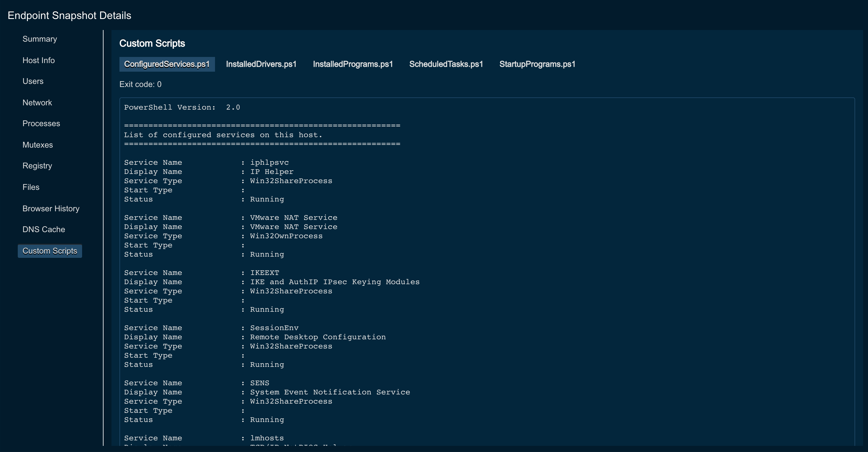View the ScheduledTasks.ps1 tab
This screenshot has height=452, width=868.
click(446, 64)
